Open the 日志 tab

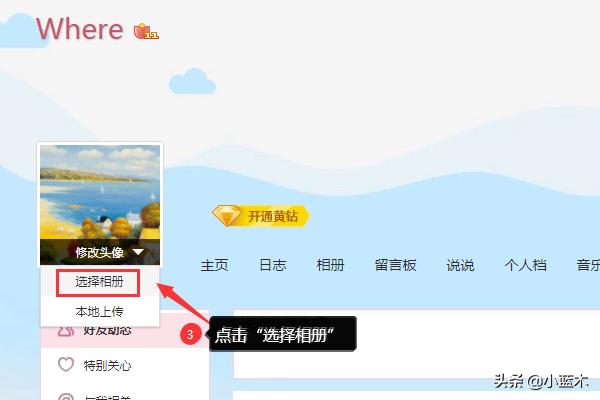(x=272, y=265)
